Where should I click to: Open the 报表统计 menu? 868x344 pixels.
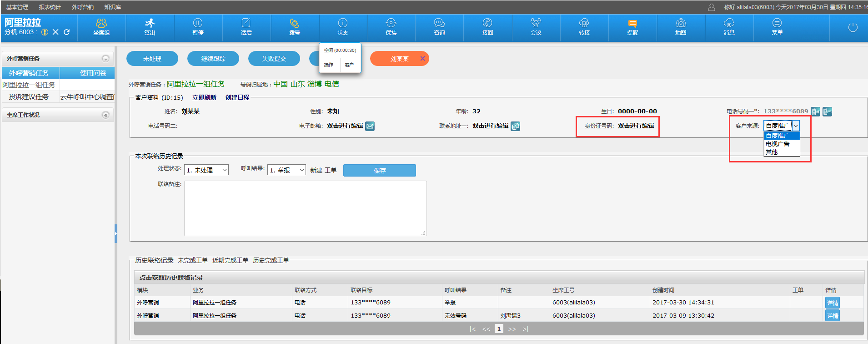50,7
